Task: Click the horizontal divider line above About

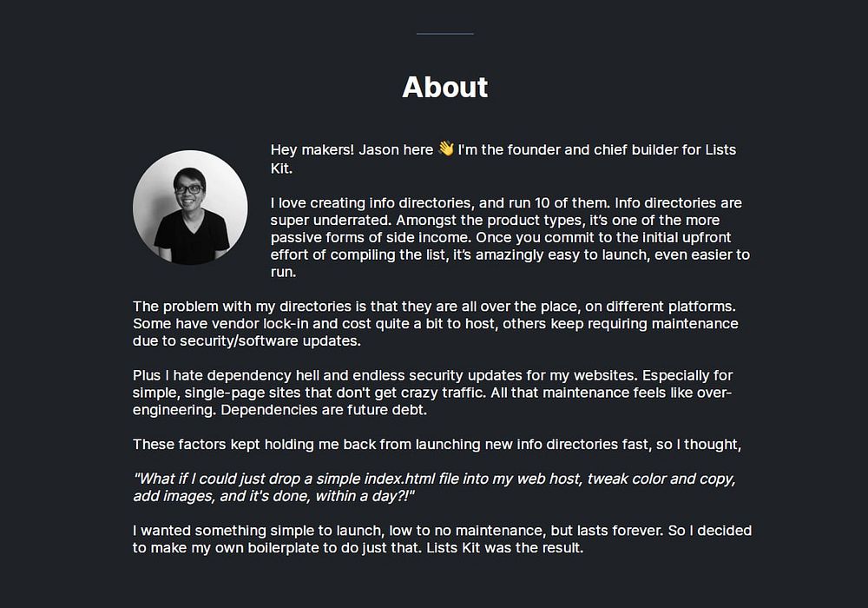Action: 445,34
